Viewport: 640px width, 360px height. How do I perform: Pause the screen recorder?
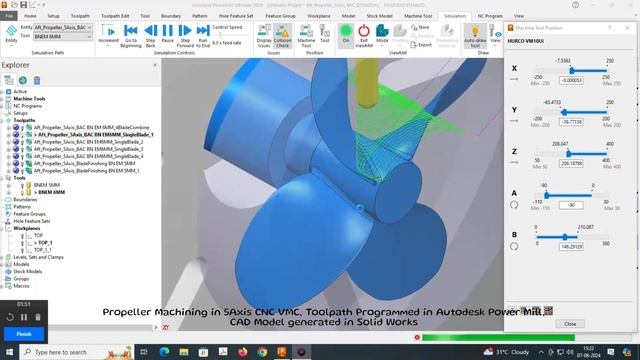[x=24, y=317]
